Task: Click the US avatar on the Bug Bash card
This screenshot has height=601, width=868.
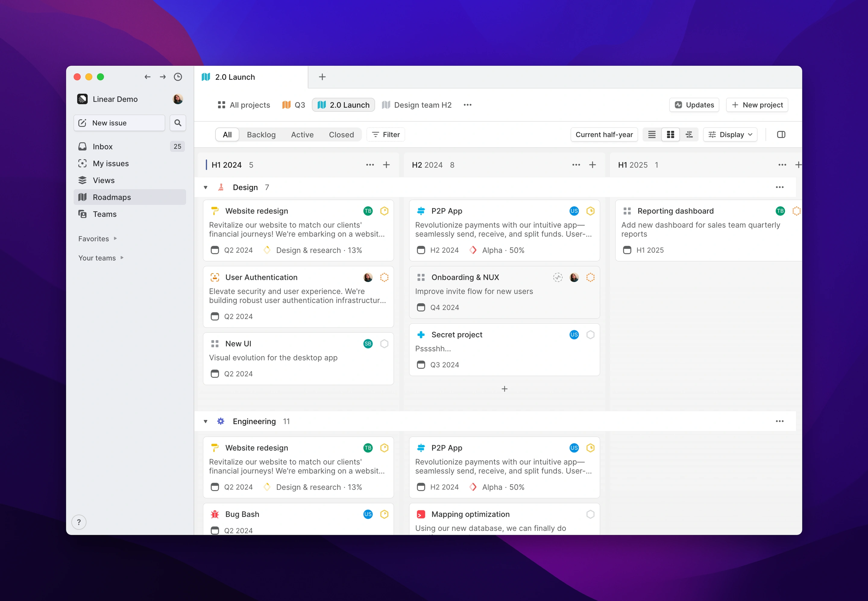Action: point(368,514)
